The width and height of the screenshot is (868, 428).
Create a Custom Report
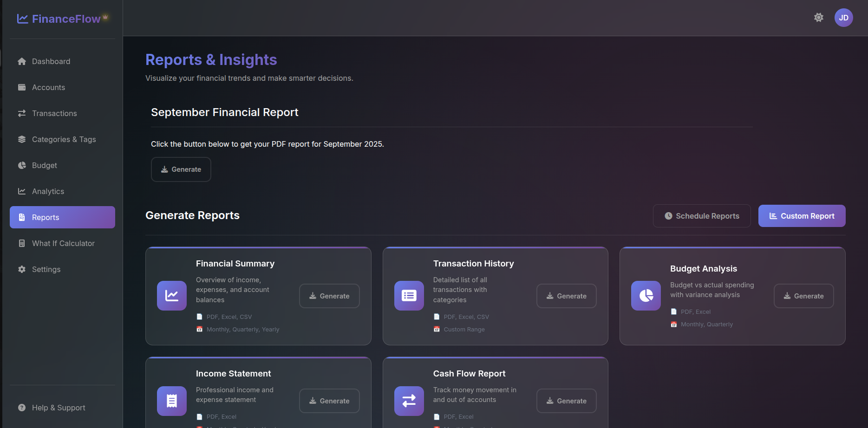click(x=802, y=216)
